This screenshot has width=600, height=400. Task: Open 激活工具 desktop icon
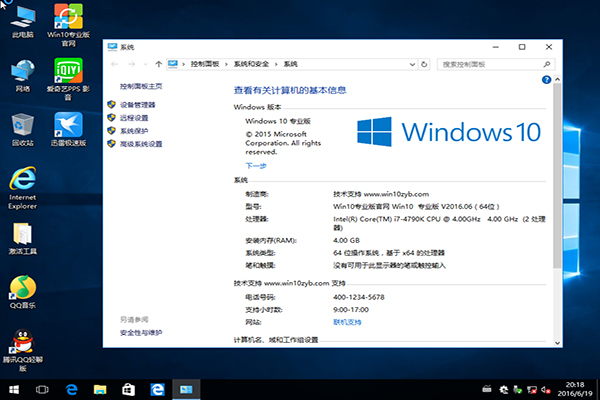tap(22, 236)
